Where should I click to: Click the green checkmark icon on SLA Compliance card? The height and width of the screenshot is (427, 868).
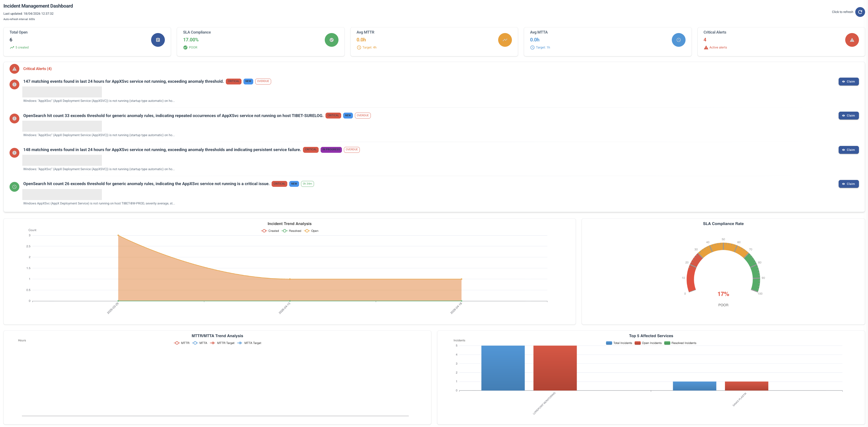[332, 40]
